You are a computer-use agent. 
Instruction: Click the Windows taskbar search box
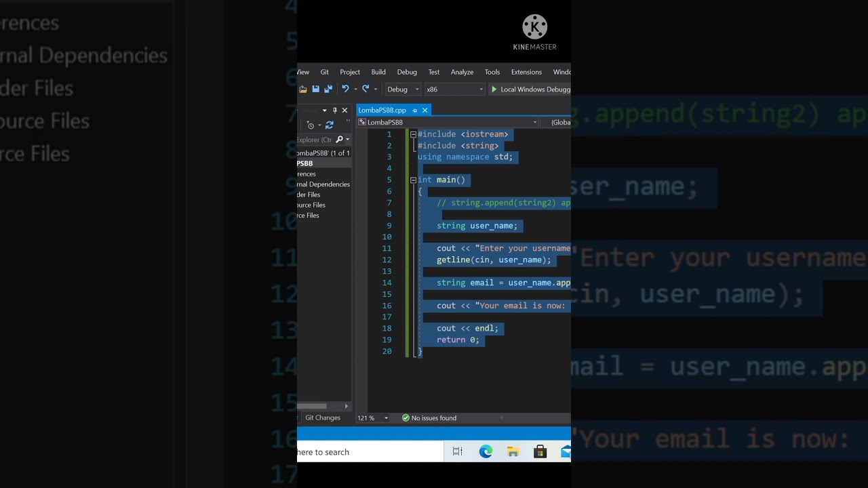[370, 452]
